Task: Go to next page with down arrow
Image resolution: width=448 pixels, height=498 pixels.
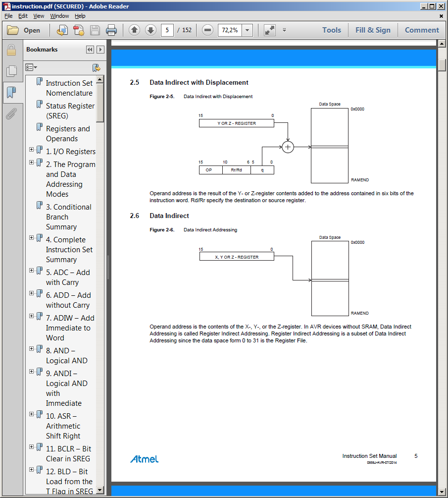Action: [150, 30]
